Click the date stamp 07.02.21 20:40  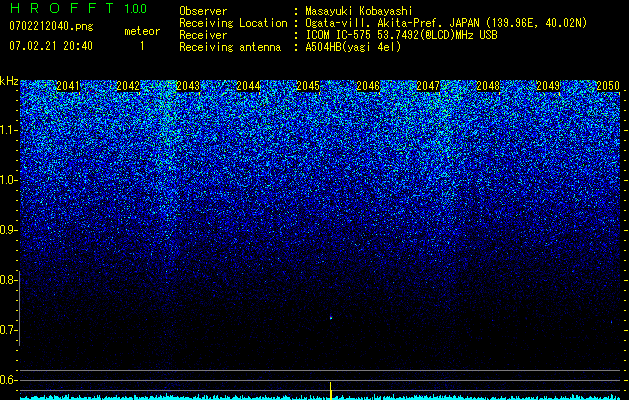[x=51, y=46]
